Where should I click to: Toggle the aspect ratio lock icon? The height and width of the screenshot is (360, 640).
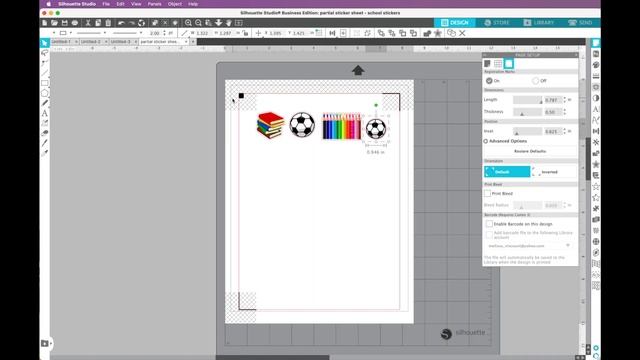[x=245, y=33]
